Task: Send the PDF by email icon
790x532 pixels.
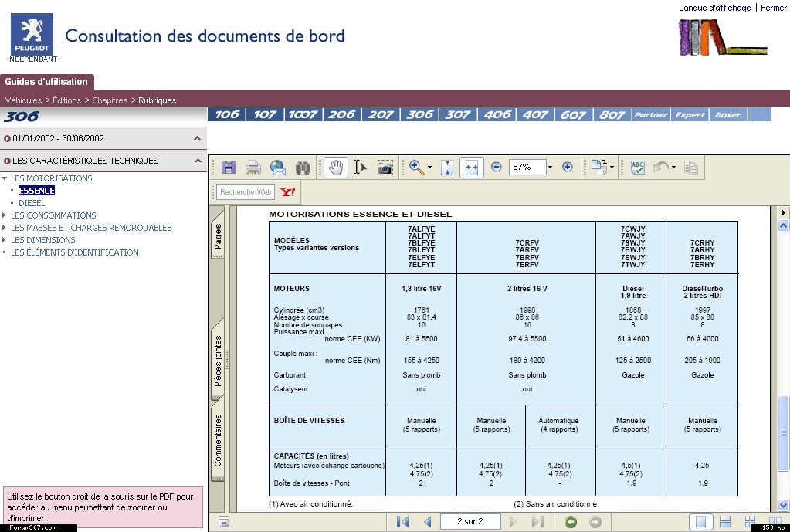Action: [277, 168]
